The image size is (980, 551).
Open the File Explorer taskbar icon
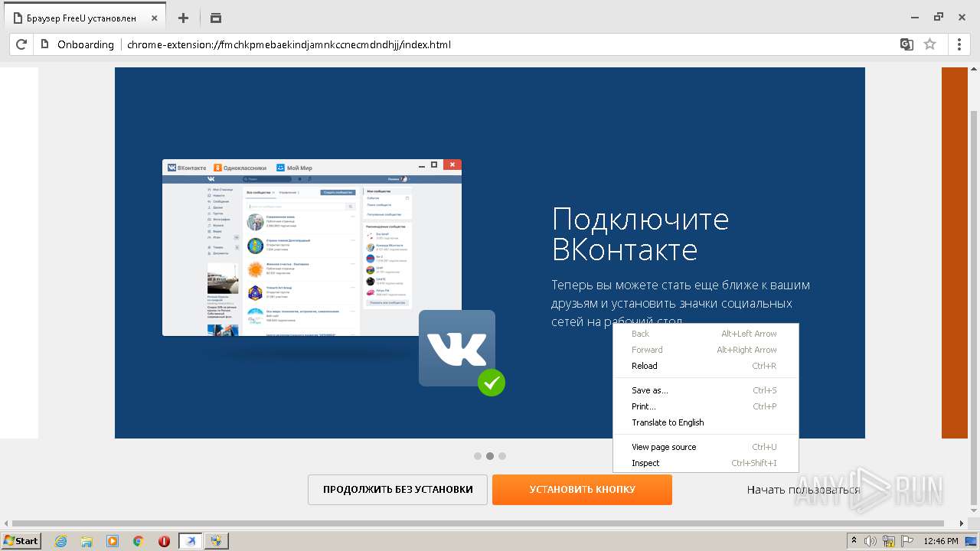(87, 541)
